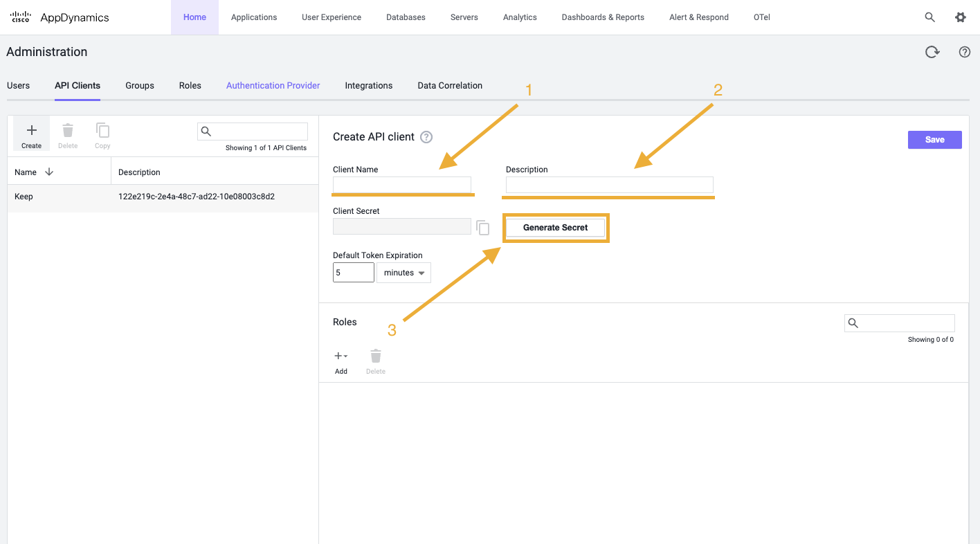This screenshot has height=544, width=980.
Task: Click the Roles search box
Action: (900, 323)
